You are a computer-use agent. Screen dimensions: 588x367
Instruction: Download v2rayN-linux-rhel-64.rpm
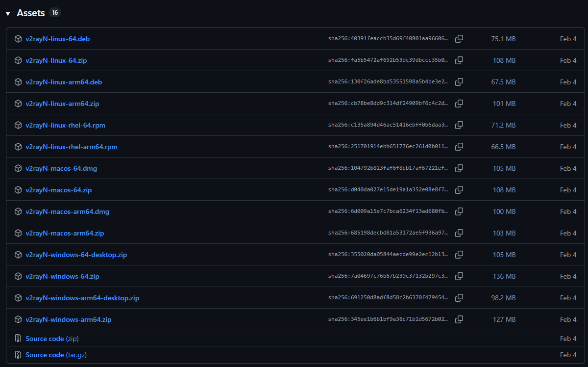[x=65, y=125]
